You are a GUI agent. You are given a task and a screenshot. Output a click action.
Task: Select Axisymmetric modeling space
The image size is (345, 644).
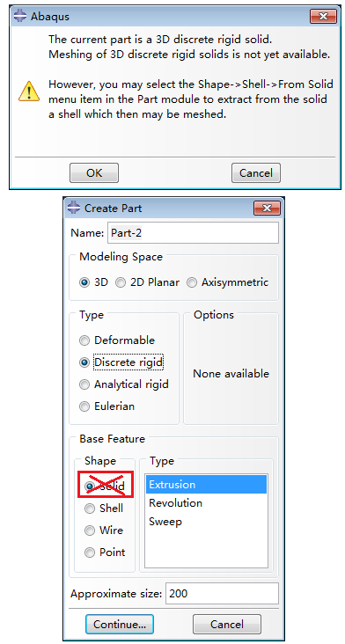[x=228, y=282]
